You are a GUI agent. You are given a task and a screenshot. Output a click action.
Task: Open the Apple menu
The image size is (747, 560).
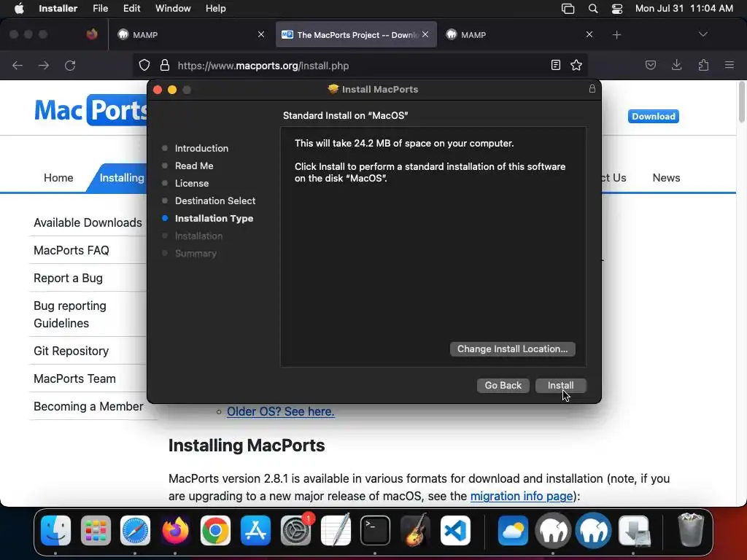[19, 9]
